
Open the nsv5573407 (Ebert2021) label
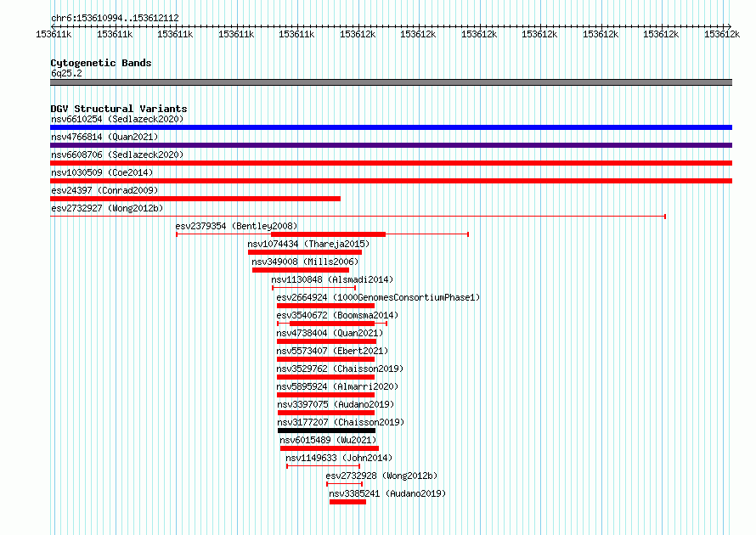332,351
